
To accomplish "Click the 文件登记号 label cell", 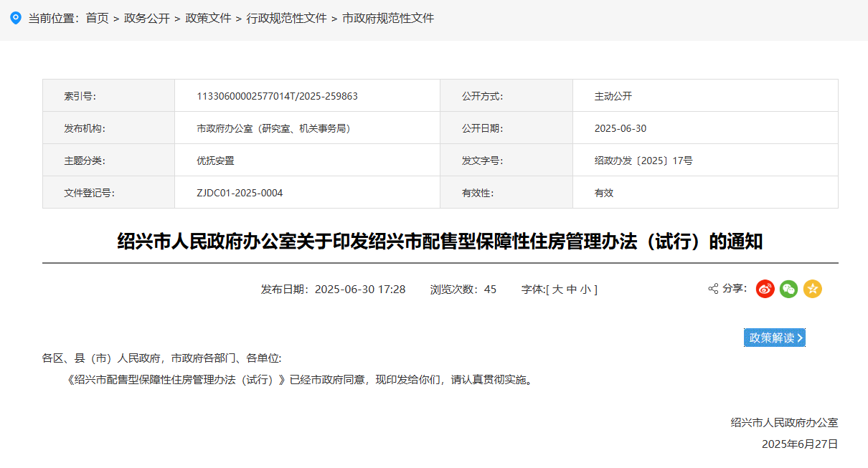I will point(109,193).
